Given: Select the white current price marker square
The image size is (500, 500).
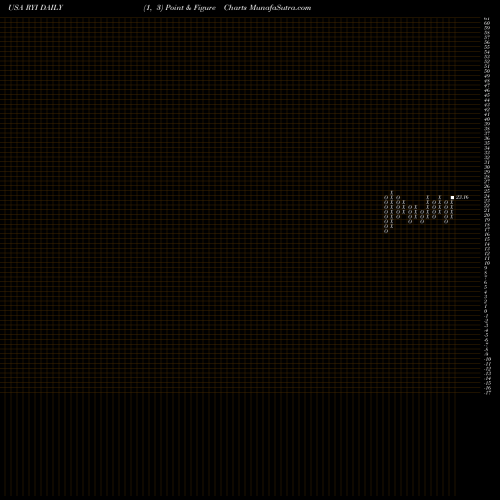Looking at the screenshot, I should pyautogui.click(x=452, y=198).
